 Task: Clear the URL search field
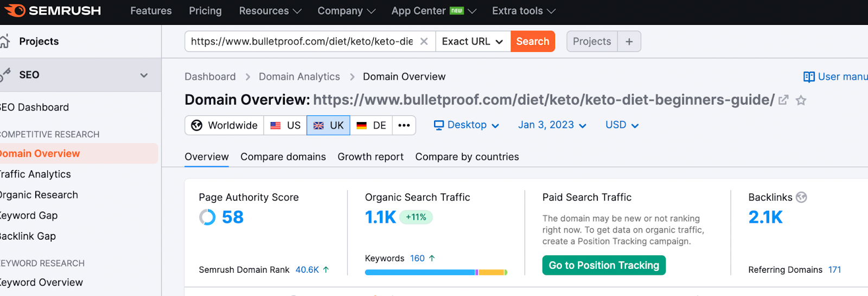tap(424, 42)
